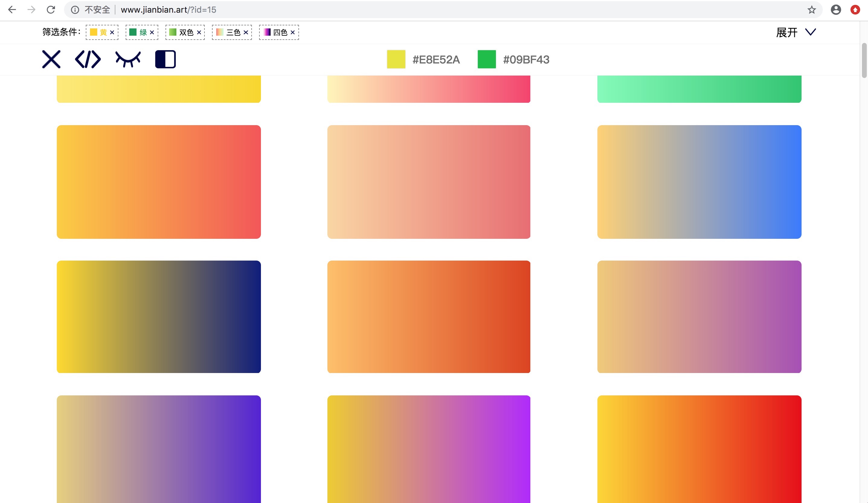Screen dimensions: 868x503
Task: Remove the 四色 four-color filter tag
Action: click(292, 32)
